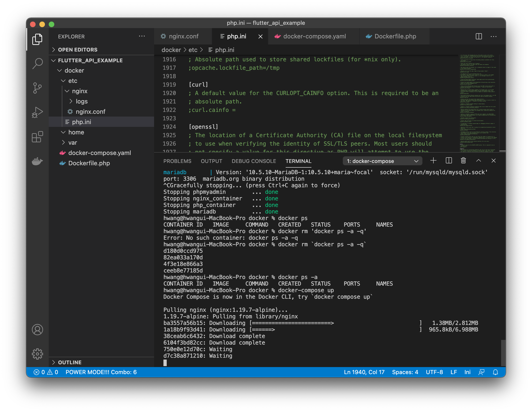Viewport: 532px width, 412px height.
Task: Switch to the PROBLEMS panel tab
Action: click(x=177, y=161)
